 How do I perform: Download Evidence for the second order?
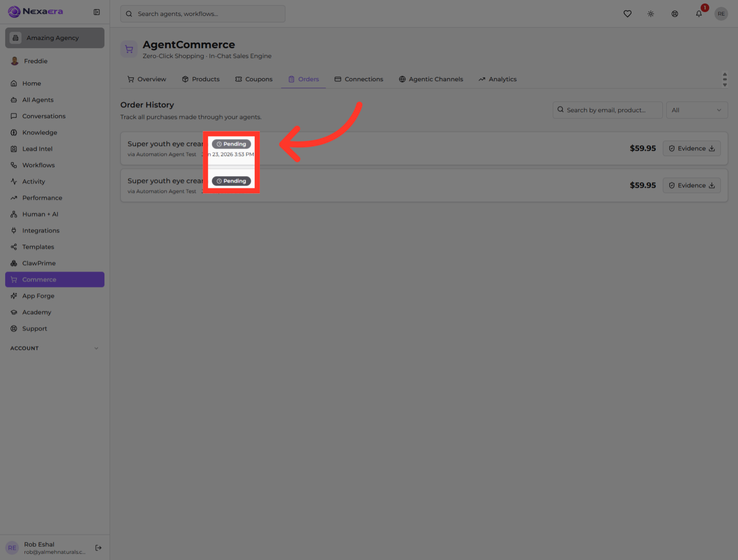coord(692,185)
